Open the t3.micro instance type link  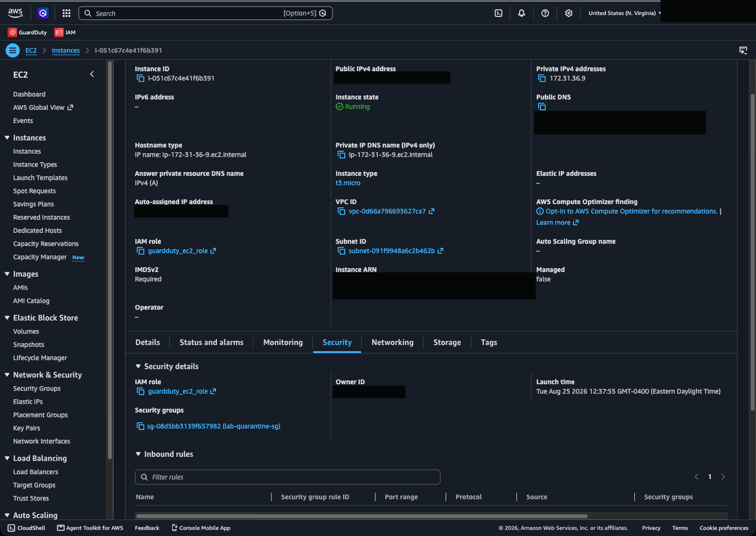pyautogui.click(x=348, y=183)
